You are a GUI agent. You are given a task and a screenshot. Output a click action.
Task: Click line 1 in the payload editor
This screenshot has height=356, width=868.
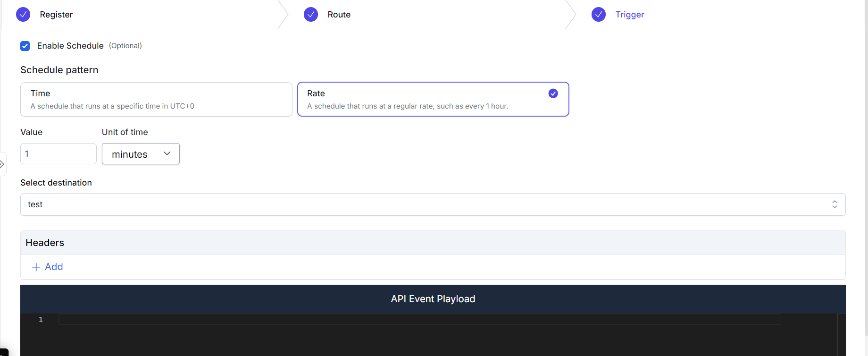(x=420, y=320)
